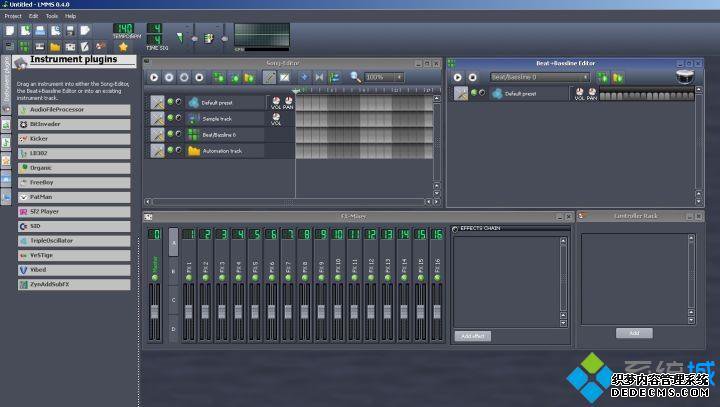Select the TripleOscillator plugin
Image resolution: width=720 pixels, height=407 pixels.
74,240
